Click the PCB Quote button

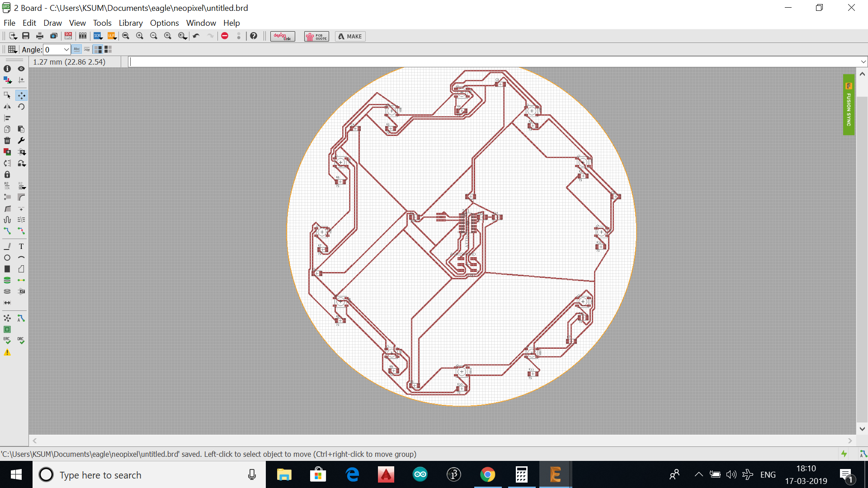coord(316,36)
